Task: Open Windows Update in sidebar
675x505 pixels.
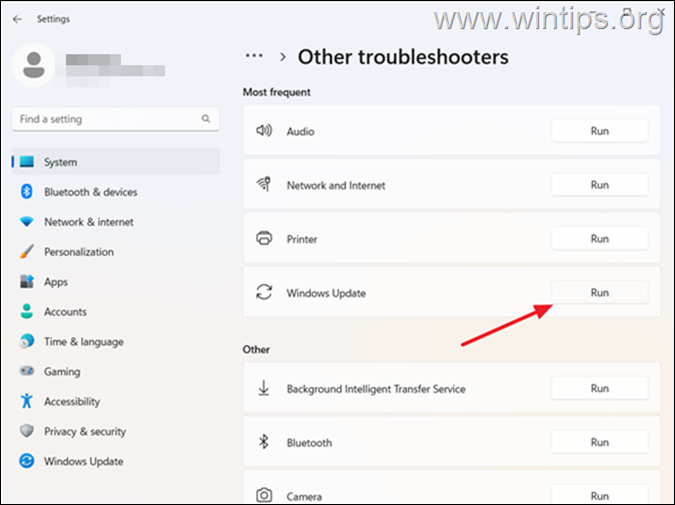Action: 116,461
